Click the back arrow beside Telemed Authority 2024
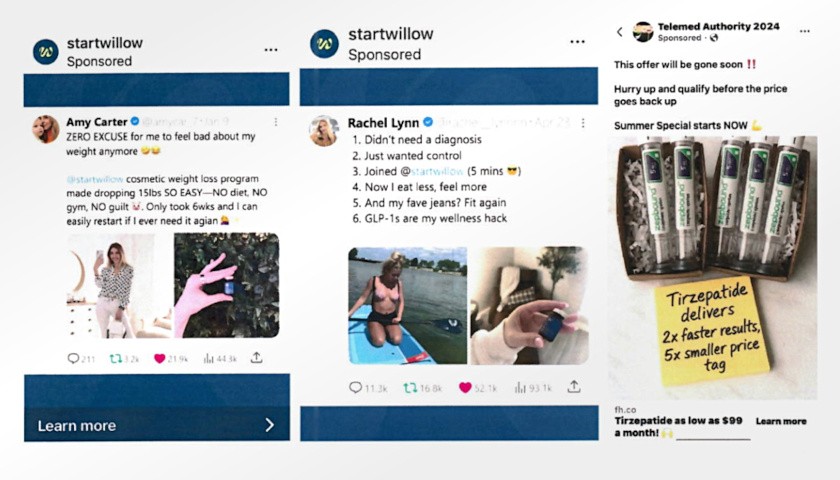The image size is (840, 480). [620, 32]
